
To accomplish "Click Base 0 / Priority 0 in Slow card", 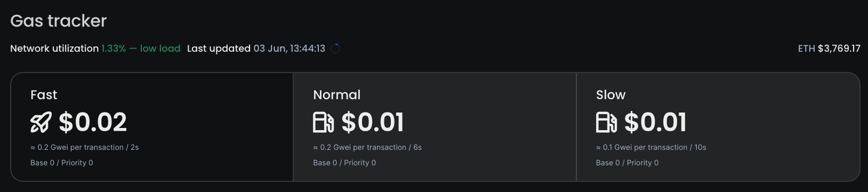I will click(628, 163).
